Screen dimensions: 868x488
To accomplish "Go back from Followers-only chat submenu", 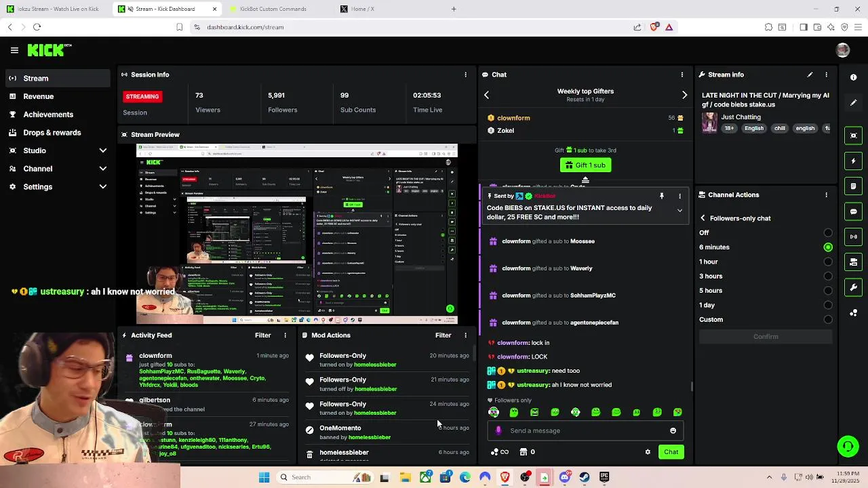I will pos(703,218).
